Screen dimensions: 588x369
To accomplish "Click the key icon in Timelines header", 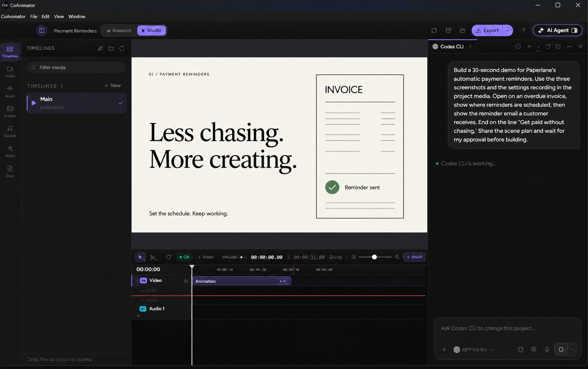I will [100, 49].
